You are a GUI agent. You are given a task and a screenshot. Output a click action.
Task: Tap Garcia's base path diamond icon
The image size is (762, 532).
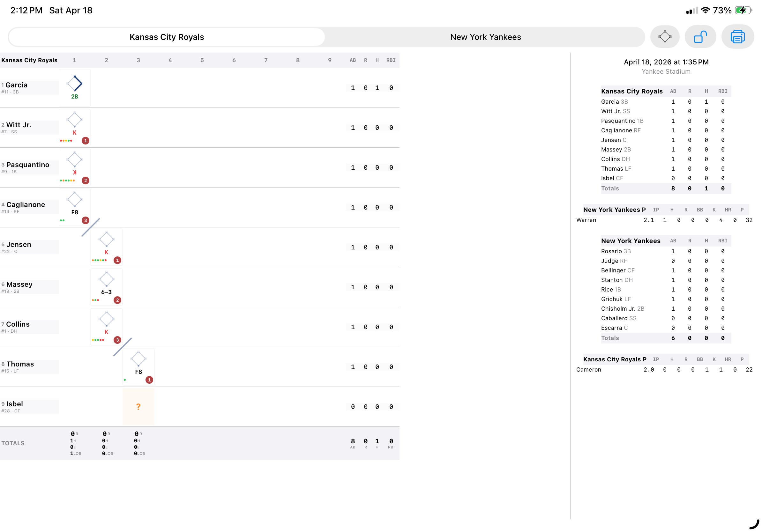[75, 83]
